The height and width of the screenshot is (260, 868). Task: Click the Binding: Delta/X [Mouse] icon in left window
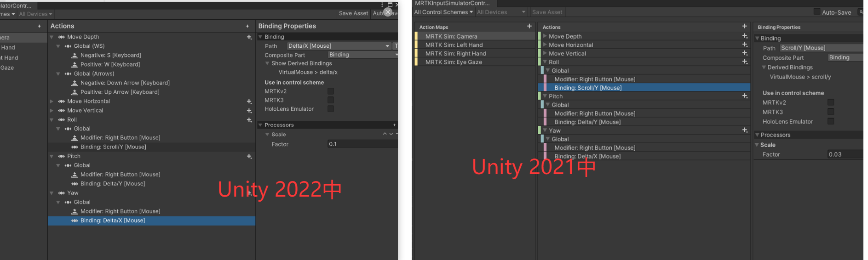click(75, 220)
